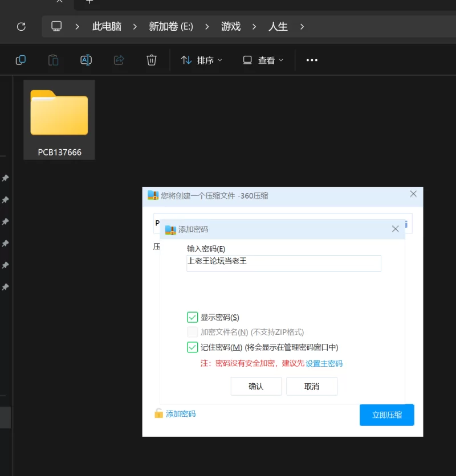This screenshot has width=456, height=476.
Task: Toggle the 显示密码(S) checkbox
Action: pos(192,317)
